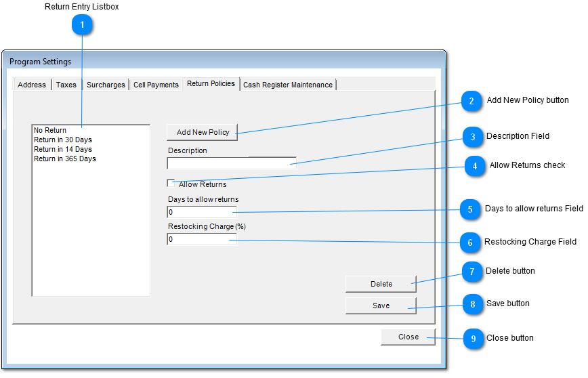Click the Save button
This screenshot has width=588, height=378.
click(x=381, y=306)
